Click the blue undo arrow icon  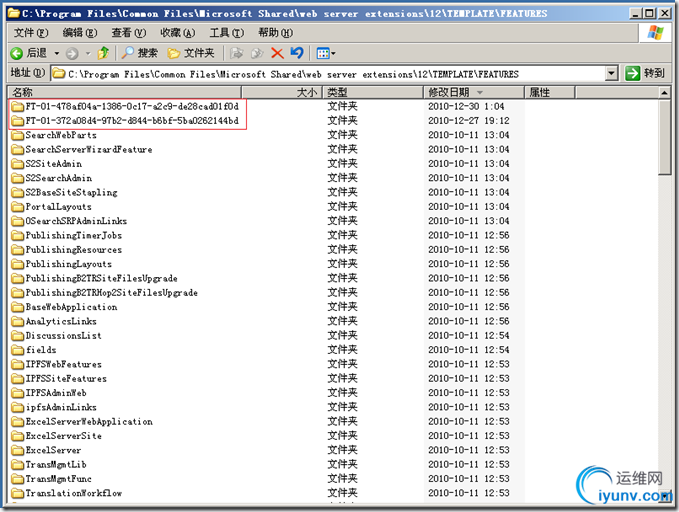(297, 53)
